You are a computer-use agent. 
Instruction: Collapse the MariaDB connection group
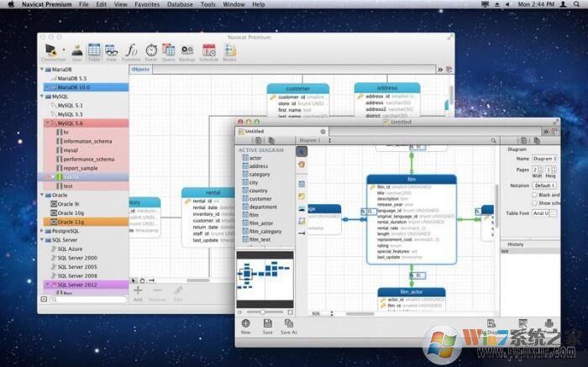42,70
